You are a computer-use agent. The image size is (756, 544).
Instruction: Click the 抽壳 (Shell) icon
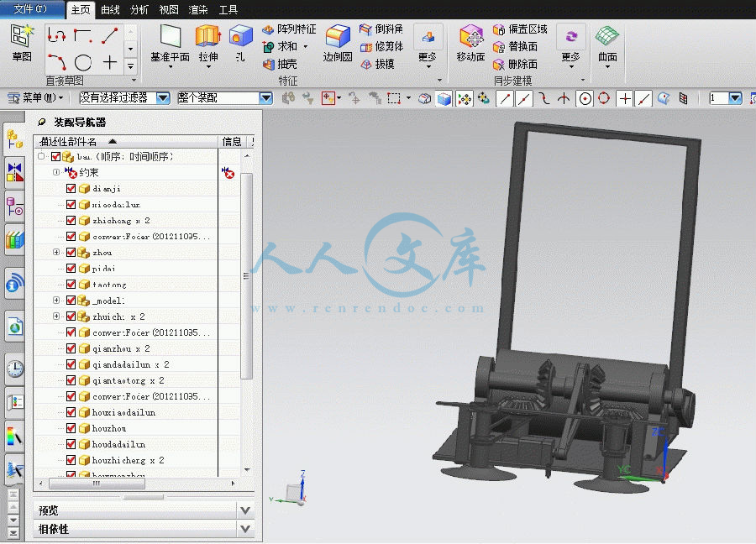pyautogui.click(x=268, y=64)
